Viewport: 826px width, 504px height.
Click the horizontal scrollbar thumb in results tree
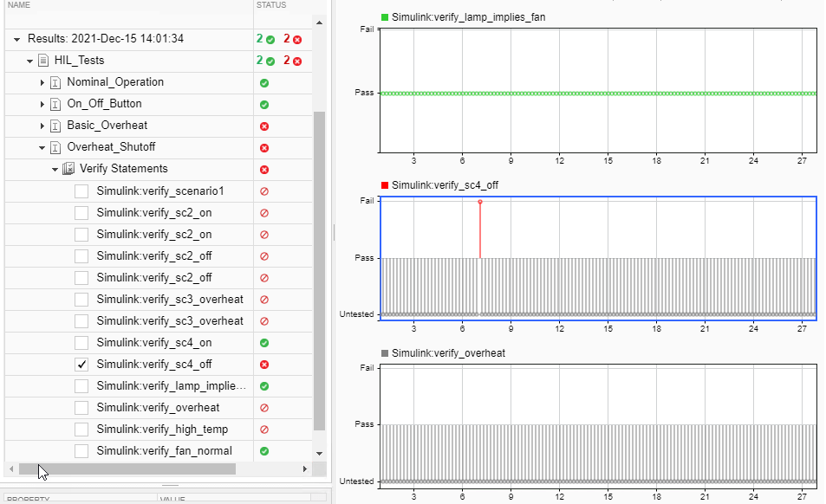click(x=126, y=468)
